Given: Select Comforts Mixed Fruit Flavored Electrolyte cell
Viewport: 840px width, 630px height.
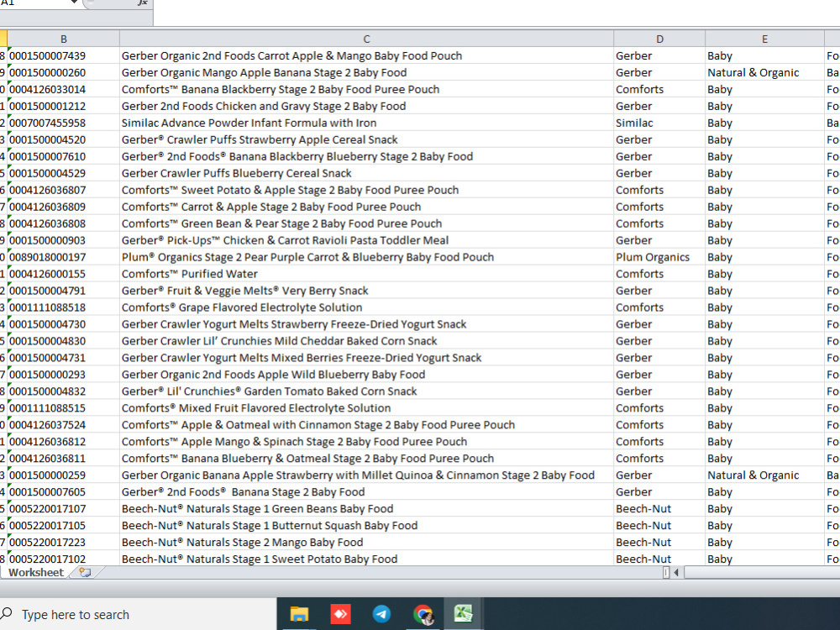Looking at the screenshot, I should click(366, 407).
